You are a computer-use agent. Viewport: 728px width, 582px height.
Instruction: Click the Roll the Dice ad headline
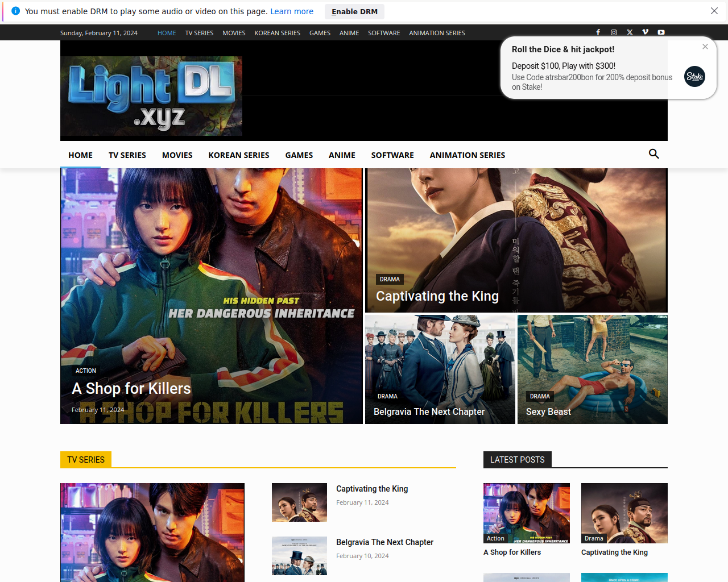coord(563,49)
